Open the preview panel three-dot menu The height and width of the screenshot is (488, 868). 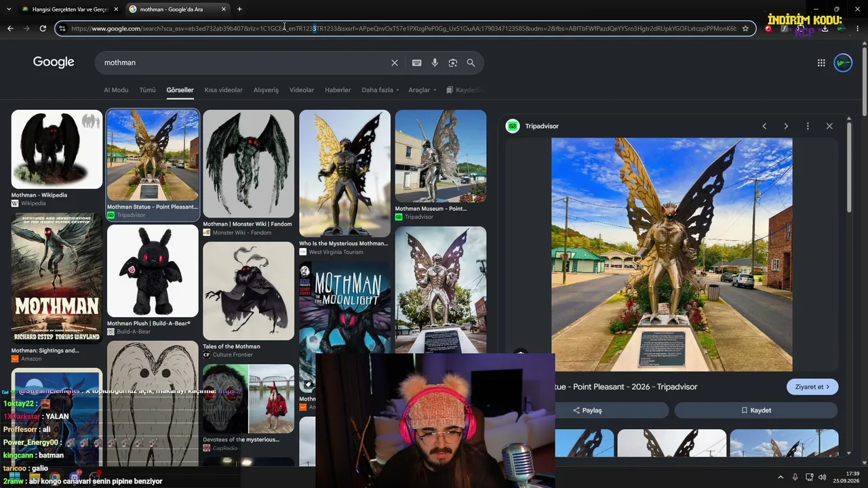tap(808, 126)
